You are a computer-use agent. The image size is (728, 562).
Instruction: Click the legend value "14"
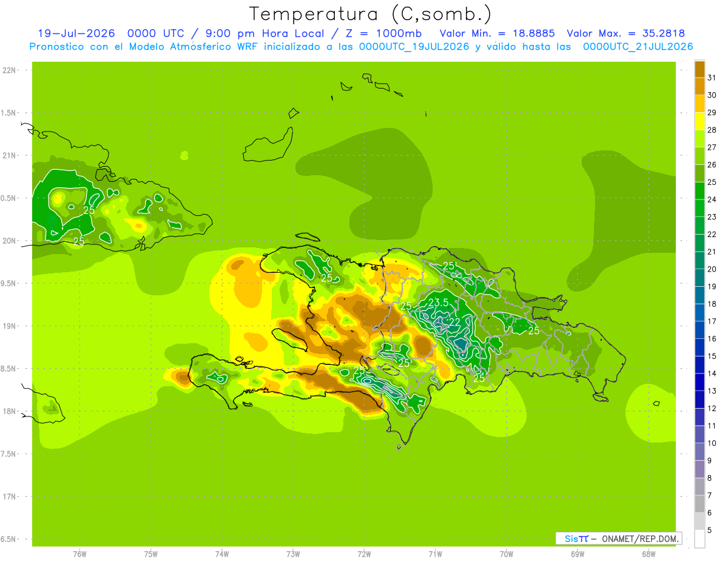coord(712,373)
